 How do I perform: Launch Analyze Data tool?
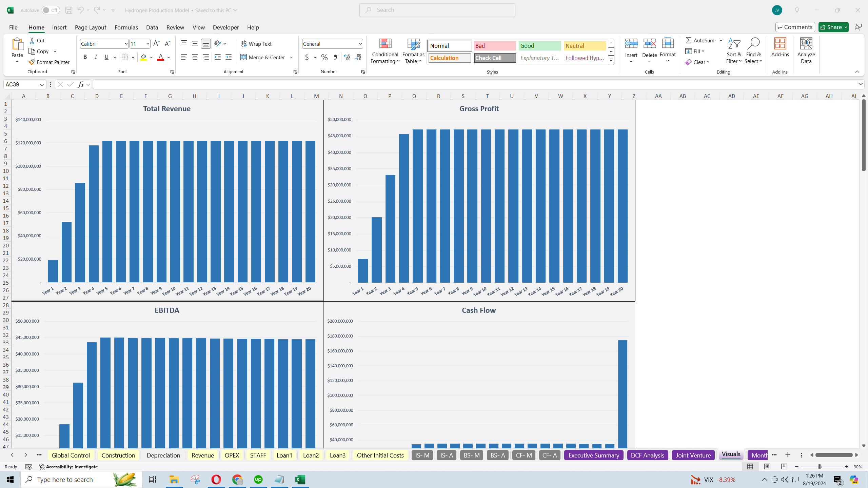click(806, 51)
